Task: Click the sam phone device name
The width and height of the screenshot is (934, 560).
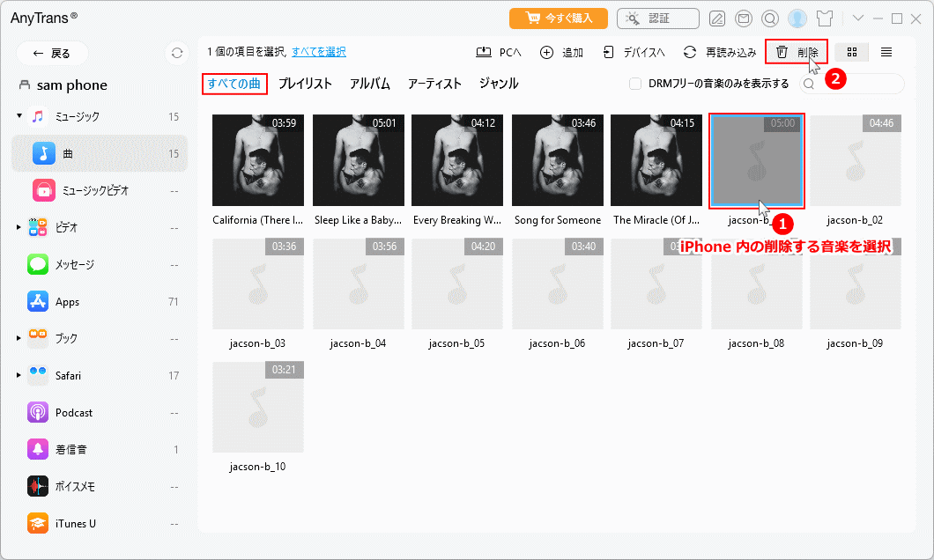Action: (x=72, y=85)
